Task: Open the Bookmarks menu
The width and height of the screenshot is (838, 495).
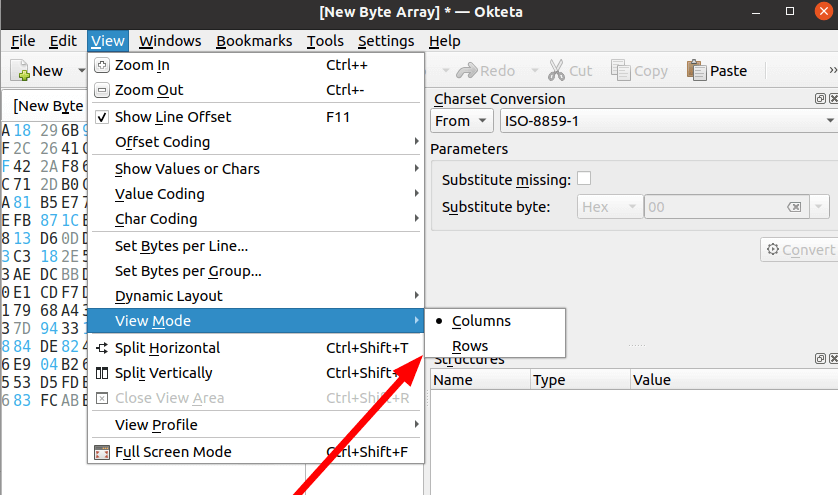Action: coord(254,41)
